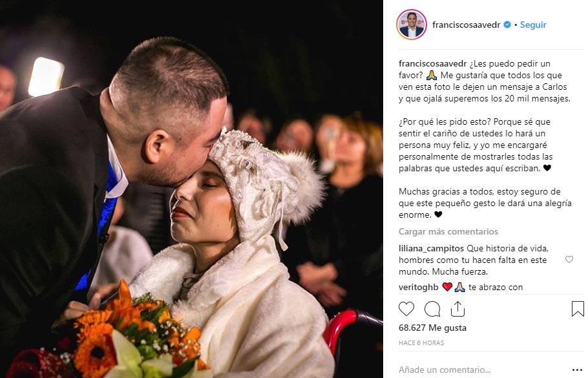Open franciscosaavedr profile picture
588x378 pixels.
[412, 25]
